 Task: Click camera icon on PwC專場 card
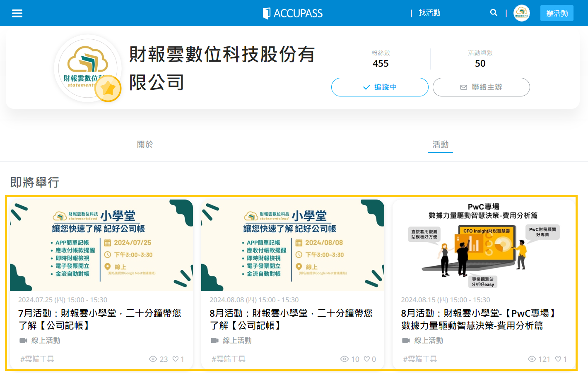(406, 340)
